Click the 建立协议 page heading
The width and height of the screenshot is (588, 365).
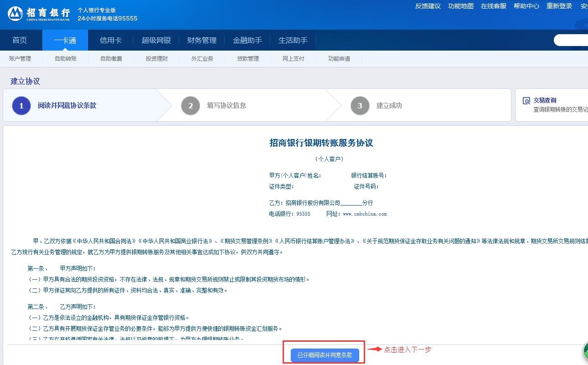pyautogui.click(x=25, y=81)
